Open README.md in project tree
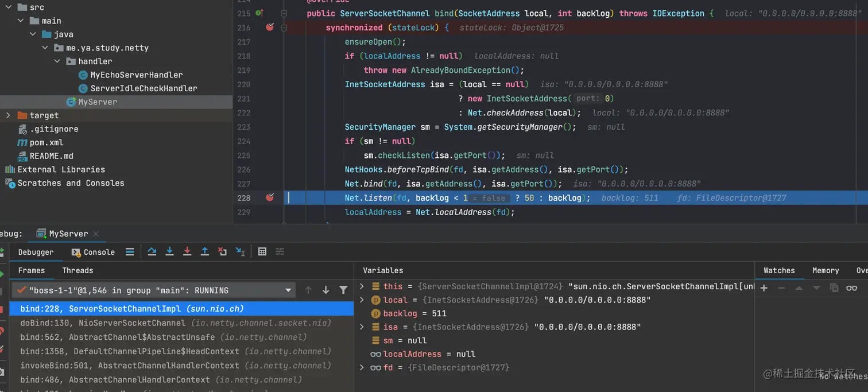 45,156
